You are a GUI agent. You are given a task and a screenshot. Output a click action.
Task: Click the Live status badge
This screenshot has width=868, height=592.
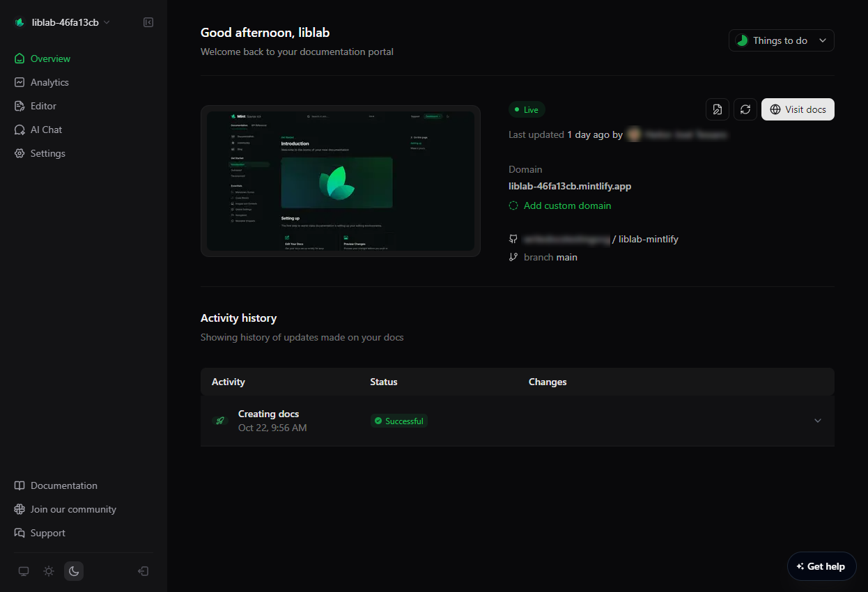527,109
